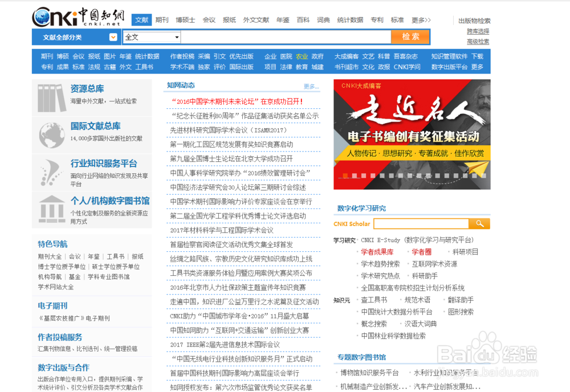Expand the 全文 search field selector

point(152,37)
